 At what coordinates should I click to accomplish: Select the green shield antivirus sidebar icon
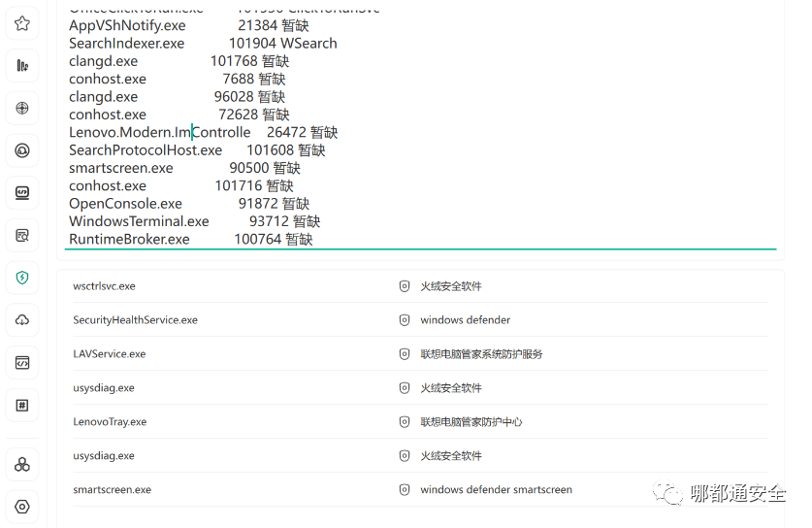(x=22, y=278)
